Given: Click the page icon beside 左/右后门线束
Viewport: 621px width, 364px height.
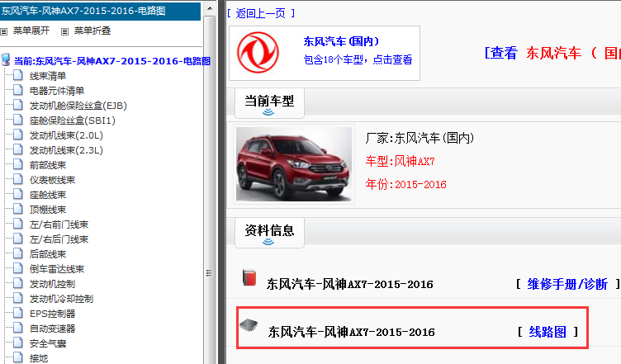Looking at the screenshot, I should pos(18,239).
